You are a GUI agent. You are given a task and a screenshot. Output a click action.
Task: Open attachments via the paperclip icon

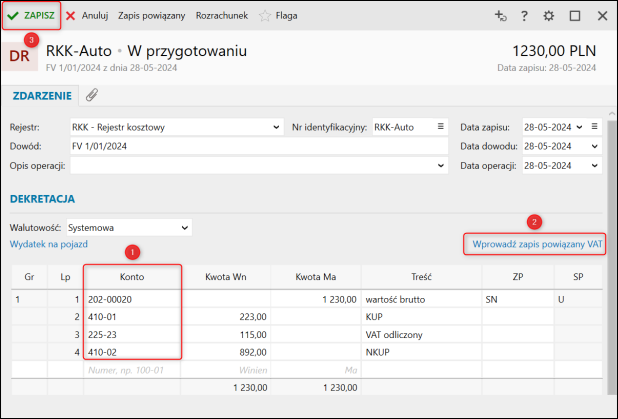pos(92,95)
